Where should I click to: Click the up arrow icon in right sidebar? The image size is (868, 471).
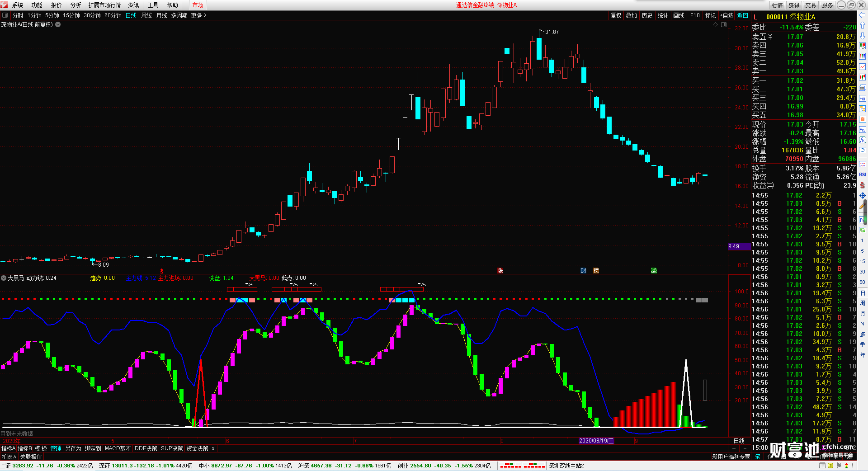tap(863, 25)
